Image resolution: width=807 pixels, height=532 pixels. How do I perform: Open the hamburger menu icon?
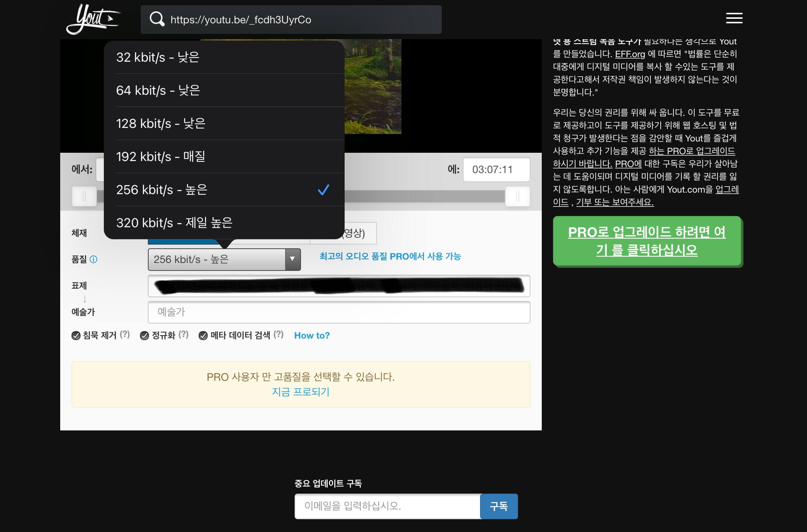734,18
